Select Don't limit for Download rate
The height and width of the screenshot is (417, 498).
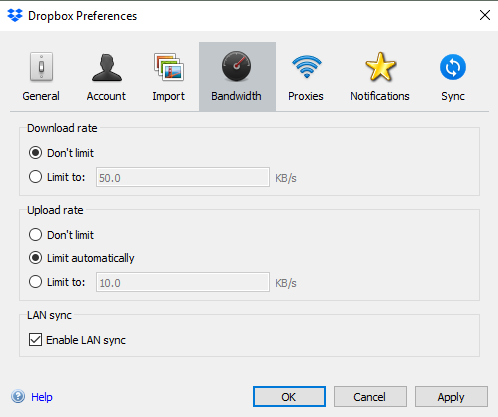tap(35, 153)
